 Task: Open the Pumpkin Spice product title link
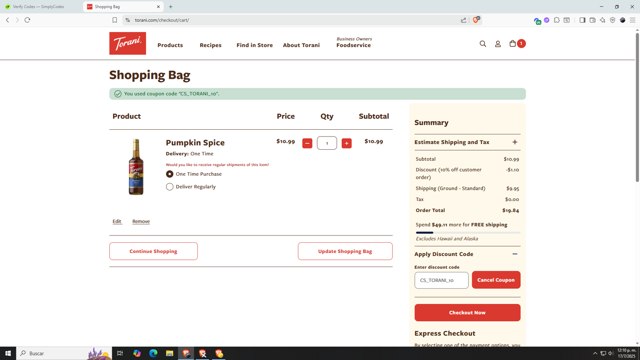(x=195, y=142)
